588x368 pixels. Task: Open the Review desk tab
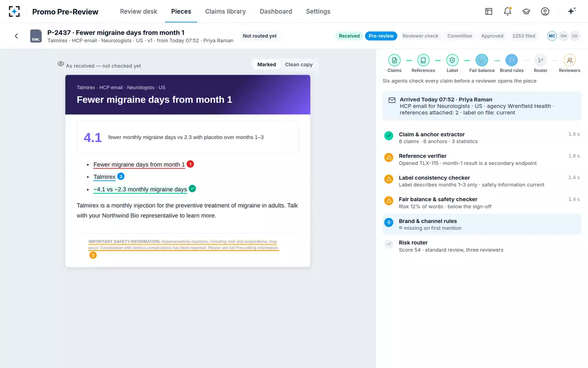[x=138, y=11]
